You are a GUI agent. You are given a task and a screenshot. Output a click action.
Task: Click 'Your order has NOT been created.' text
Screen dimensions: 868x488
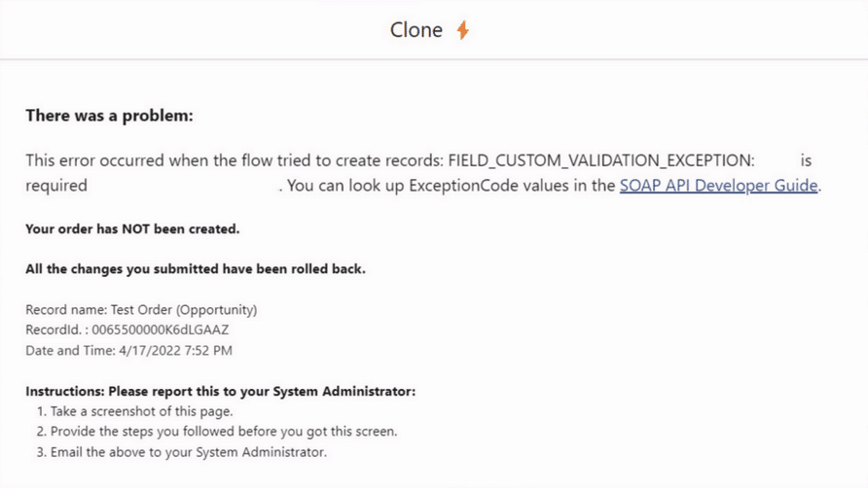[x=133, y=229]
